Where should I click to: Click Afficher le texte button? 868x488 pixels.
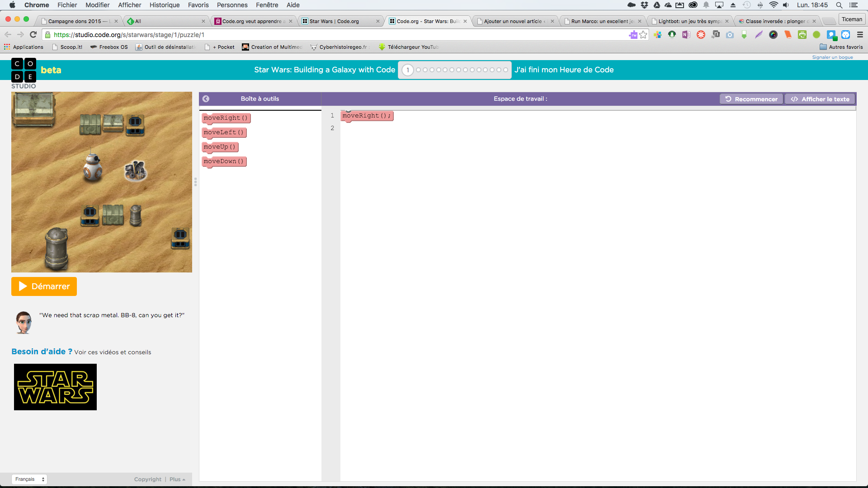click(x=820, y=99)
